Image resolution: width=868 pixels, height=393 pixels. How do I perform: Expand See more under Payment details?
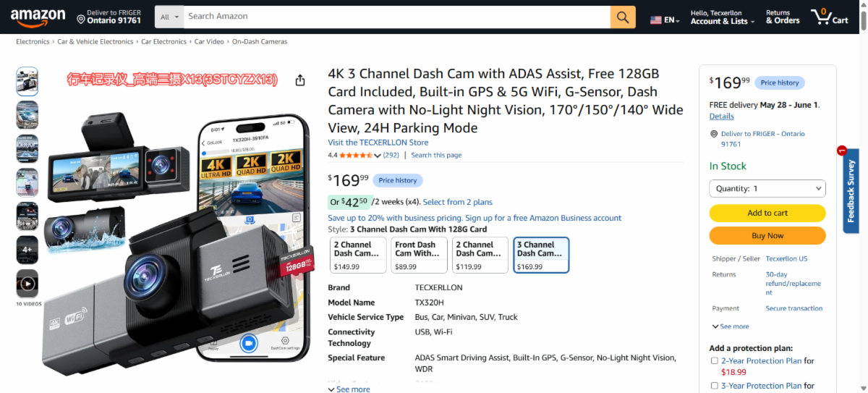pyautogui.click(x=731, y=326)
